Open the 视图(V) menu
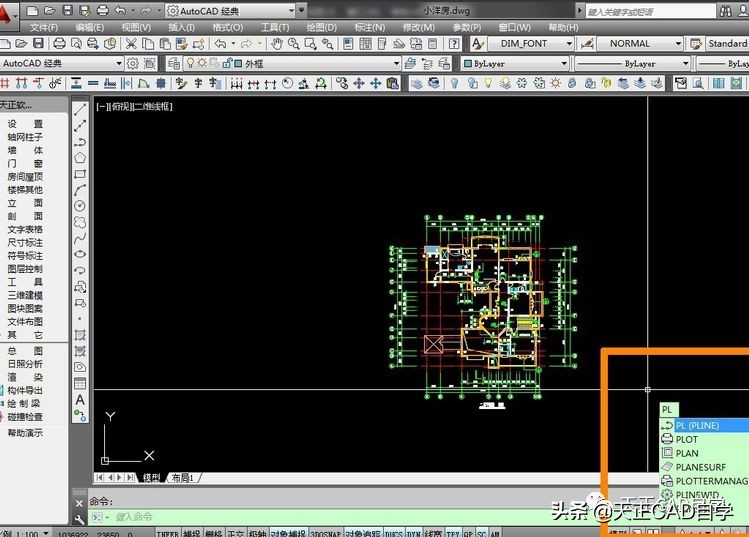749x537 pixels. coord(136,27)
